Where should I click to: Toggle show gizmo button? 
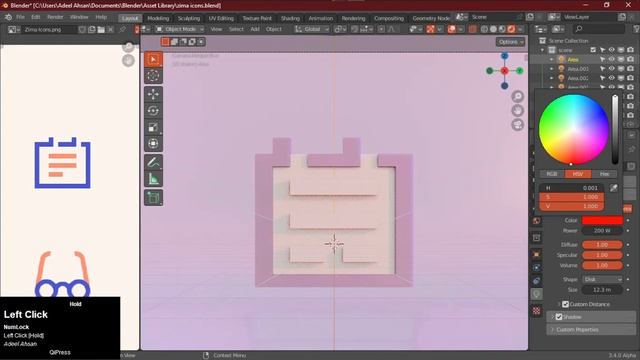click(430, 29)
